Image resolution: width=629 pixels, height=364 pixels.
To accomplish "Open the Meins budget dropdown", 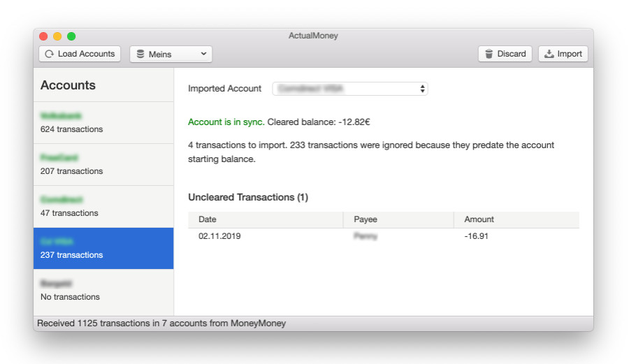I will click(x=171, y=54).
